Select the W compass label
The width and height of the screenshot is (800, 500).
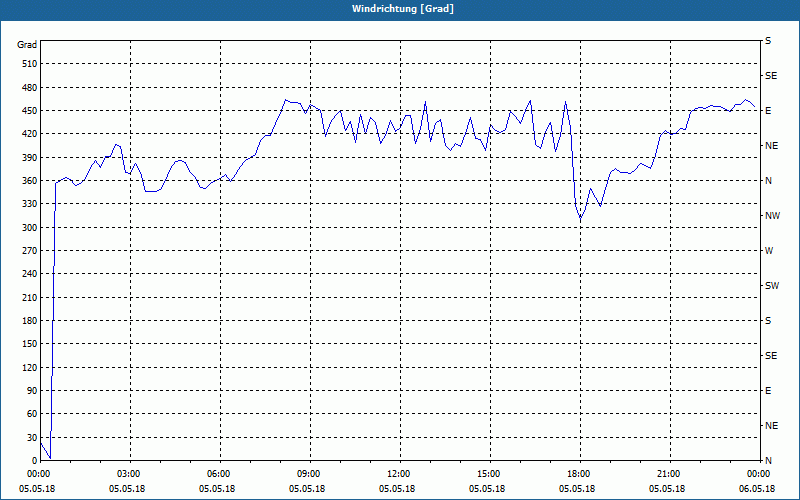(769, 251)
